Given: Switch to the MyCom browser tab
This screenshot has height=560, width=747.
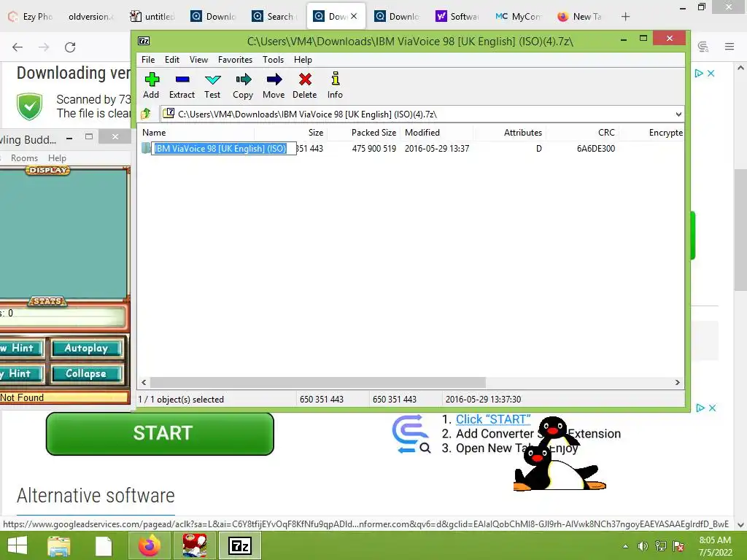Looking at the screenshot, I should (x=519, y=17).
